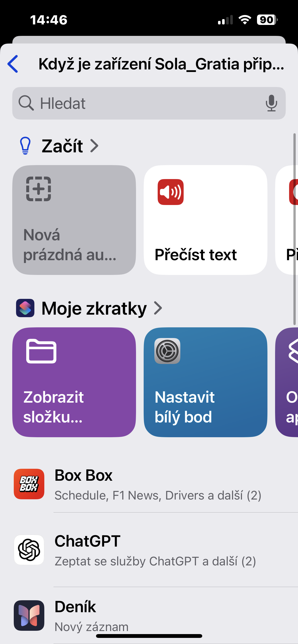Tap the red speaker icon on Přečíst text
The image size is (298, 644).
tap(171, 192)
